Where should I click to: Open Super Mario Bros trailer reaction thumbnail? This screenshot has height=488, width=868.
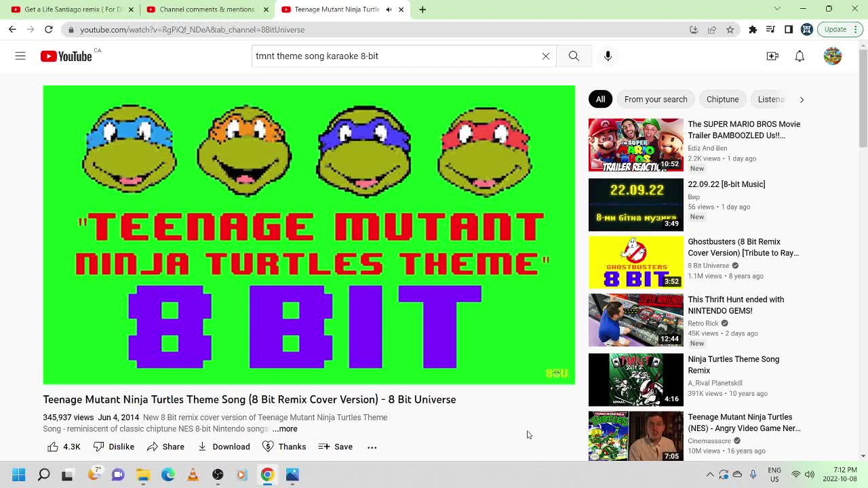[x=636, y=145]
